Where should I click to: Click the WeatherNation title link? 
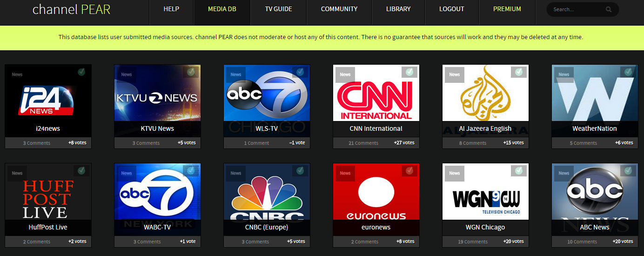(x=595, y=128)
